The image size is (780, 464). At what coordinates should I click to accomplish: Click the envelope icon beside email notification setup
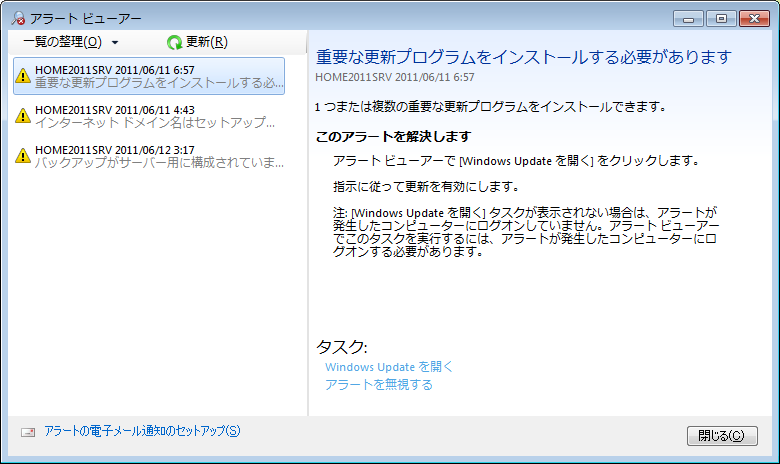(29, 432)
